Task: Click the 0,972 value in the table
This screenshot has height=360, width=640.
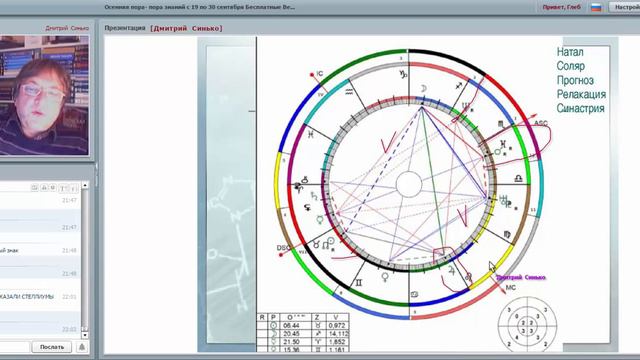Action: pyautogui.click(x=338, y=326)
